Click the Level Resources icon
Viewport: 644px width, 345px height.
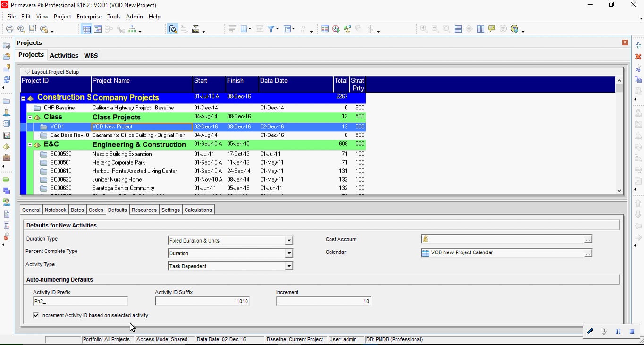pos(347,29)
